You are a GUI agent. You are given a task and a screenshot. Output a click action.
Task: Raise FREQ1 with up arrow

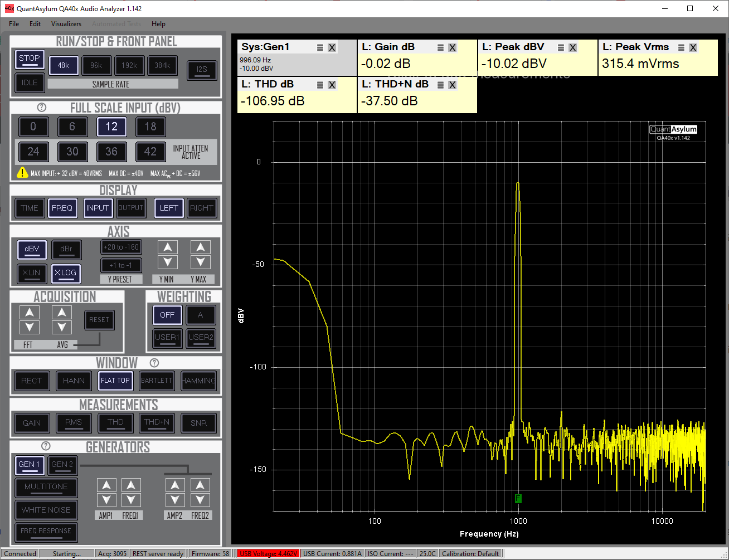click(131, 485)
